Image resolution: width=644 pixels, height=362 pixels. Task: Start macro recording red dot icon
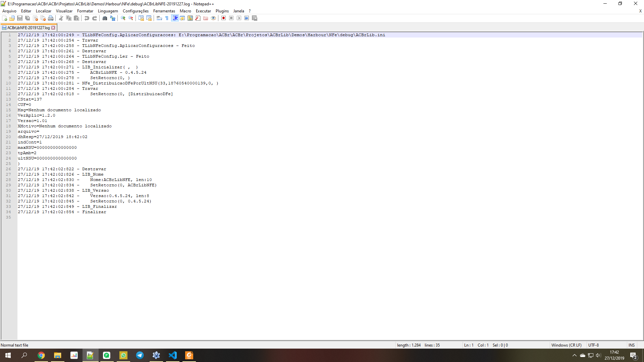coord(224,18)
